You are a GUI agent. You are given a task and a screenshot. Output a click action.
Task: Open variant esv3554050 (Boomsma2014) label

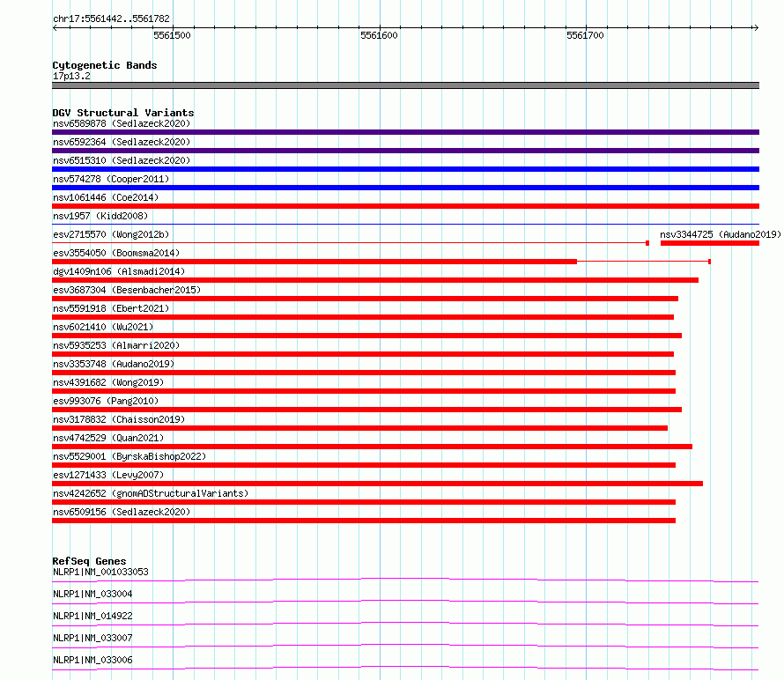[116, 253]
